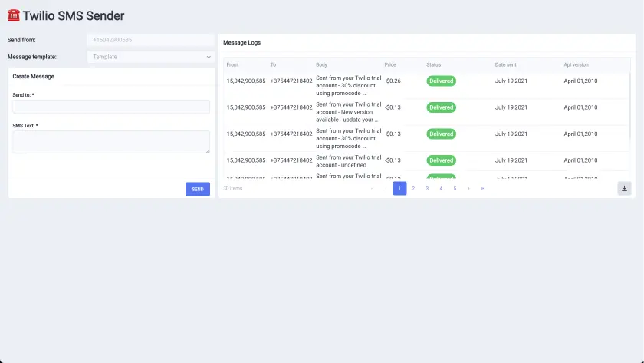644x363 pixels.
Task: Switch to page 2 of message logs
Action: click(x=413, y=188)
